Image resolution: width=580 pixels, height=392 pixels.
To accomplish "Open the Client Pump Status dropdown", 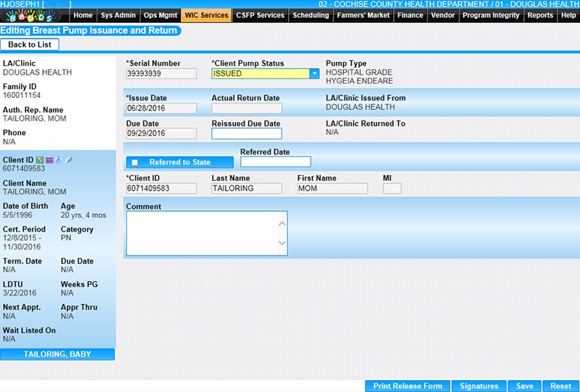I will pos(315,74).
